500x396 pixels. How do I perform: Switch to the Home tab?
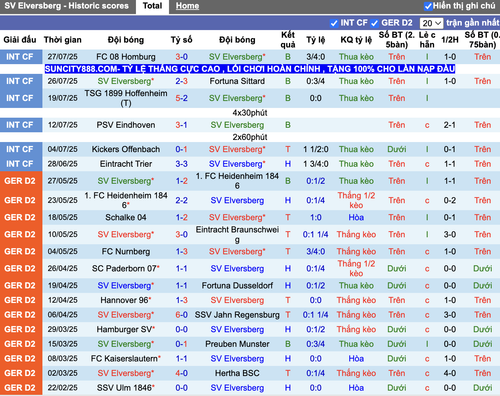pyautogui.click(x=187, y=6)
